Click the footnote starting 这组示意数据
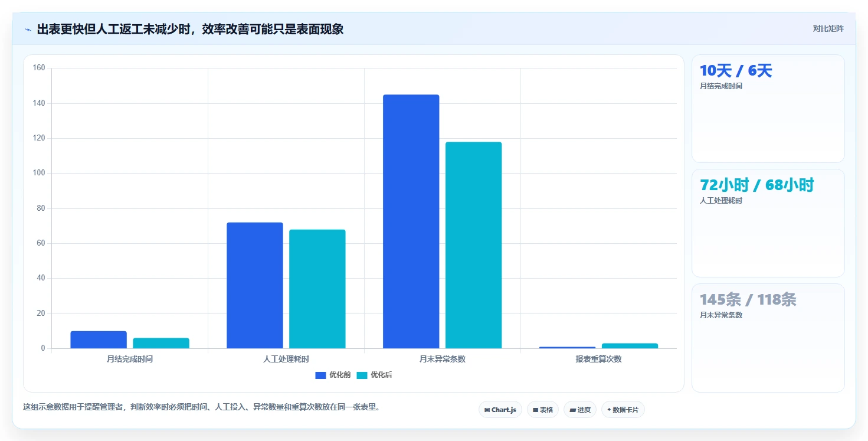The height and width of the screenshot is (441, 868). (x=201, y=407)
